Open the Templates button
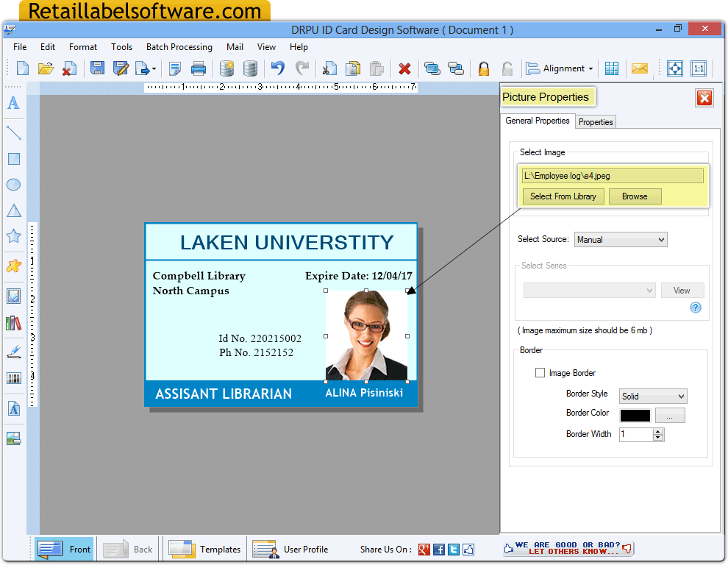 [204, 550]
